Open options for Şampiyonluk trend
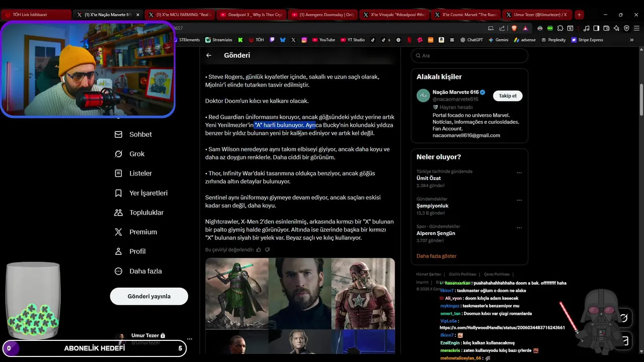Screen dimensions: 644x362 point(519,200)
